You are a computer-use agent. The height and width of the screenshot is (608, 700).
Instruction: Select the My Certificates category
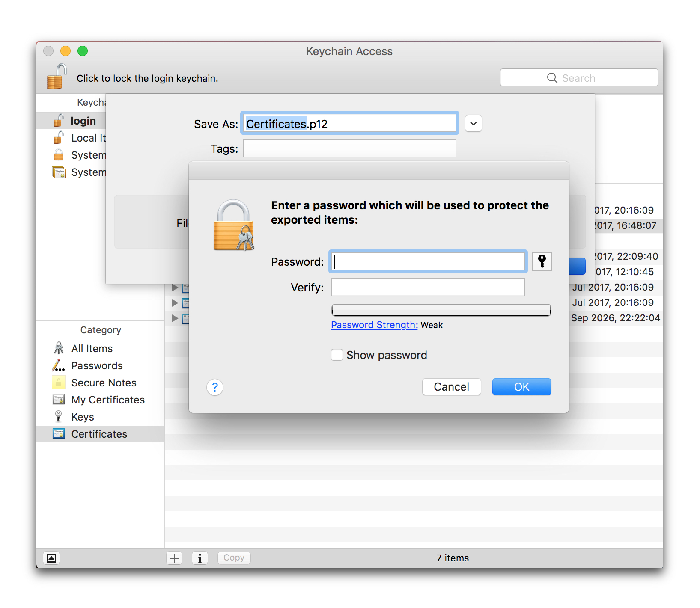click(x=108, y=400)
